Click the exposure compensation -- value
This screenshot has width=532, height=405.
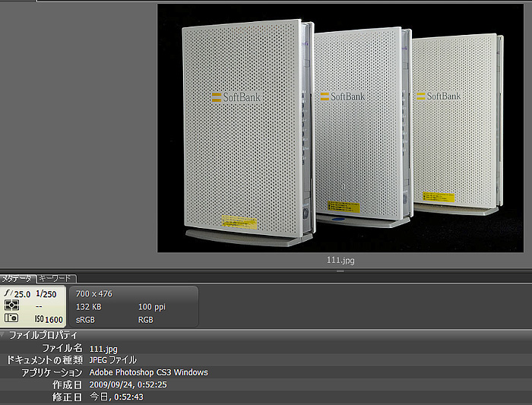pyautogui.click(x=39, y=307)
